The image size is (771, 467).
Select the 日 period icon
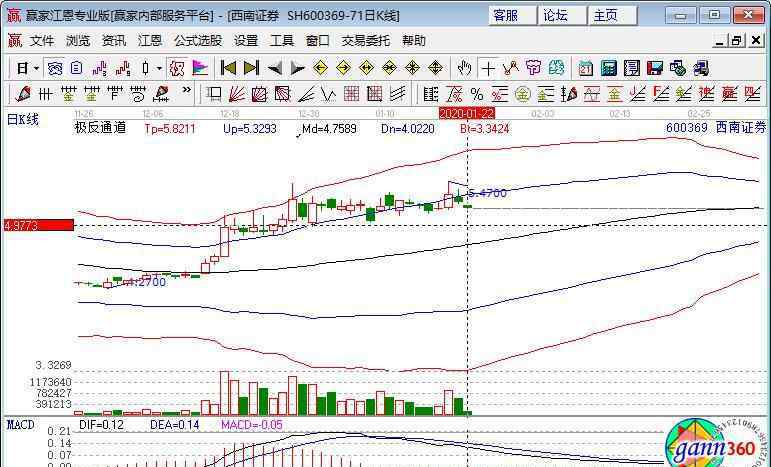point(23,68)
